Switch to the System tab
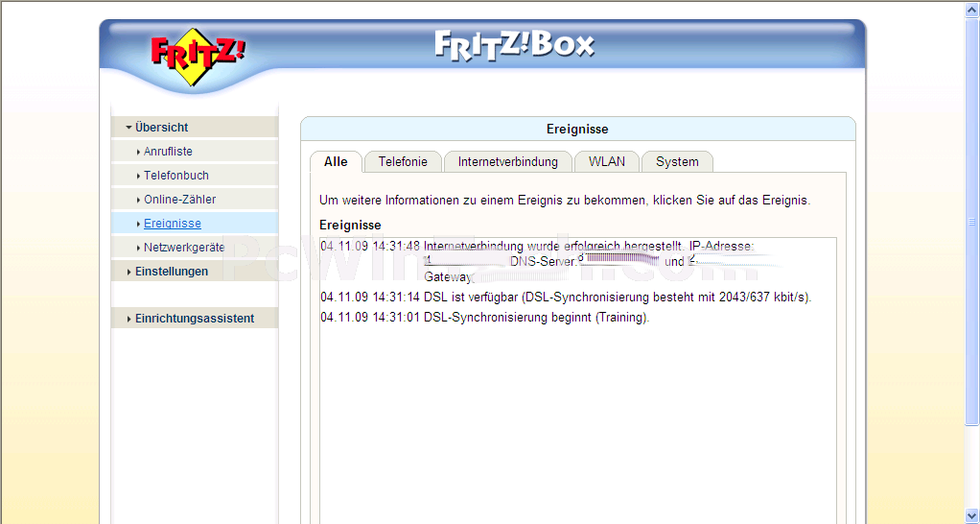The height and width of the screenshot is (524, 980). click(x=677, y=162)
